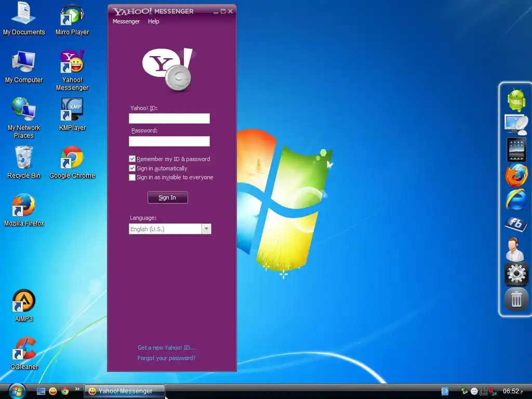Click the Sign In button
Screen dimensions: 532x399
point(168,197)
